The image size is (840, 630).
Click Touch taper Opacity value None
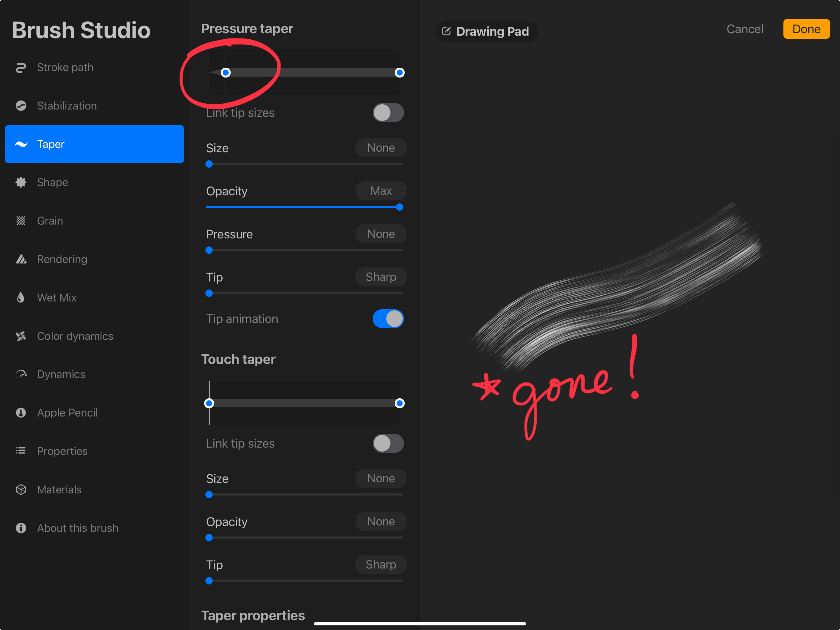pyautogui.click(x=381, y=521)
